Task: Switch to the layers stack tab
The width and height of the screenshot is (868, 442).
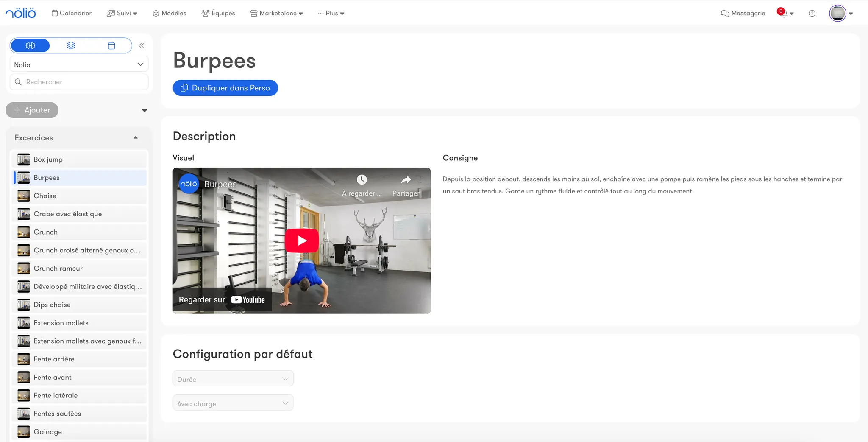Action: [71, 45]
